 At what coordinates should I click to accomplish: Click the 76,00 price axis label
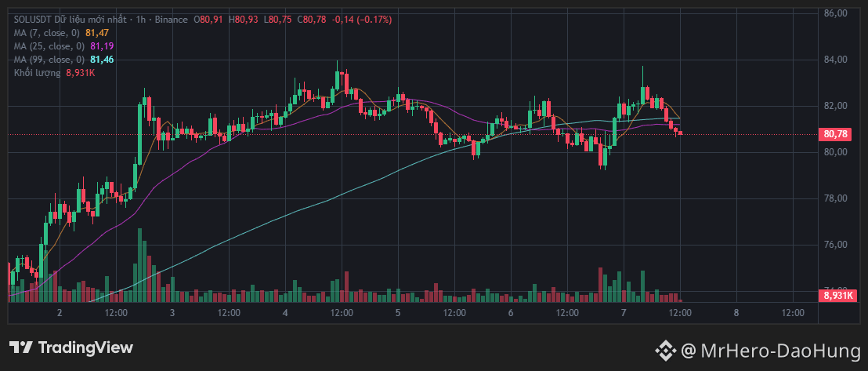pos(837,246)
